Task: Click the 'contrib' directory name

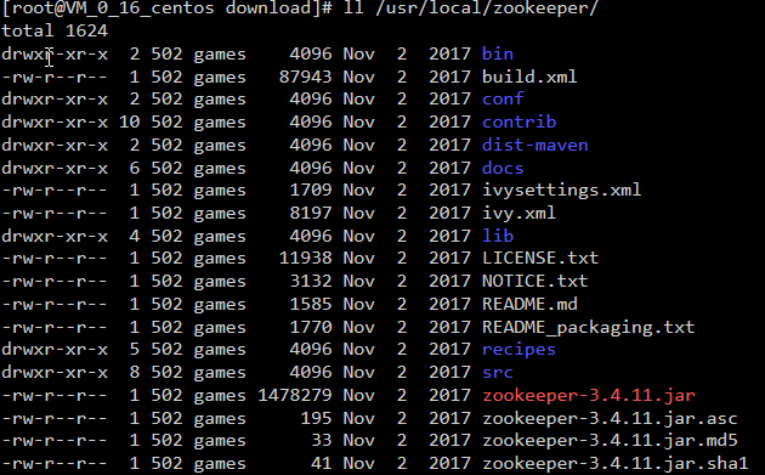Action: tap(519, 122)
